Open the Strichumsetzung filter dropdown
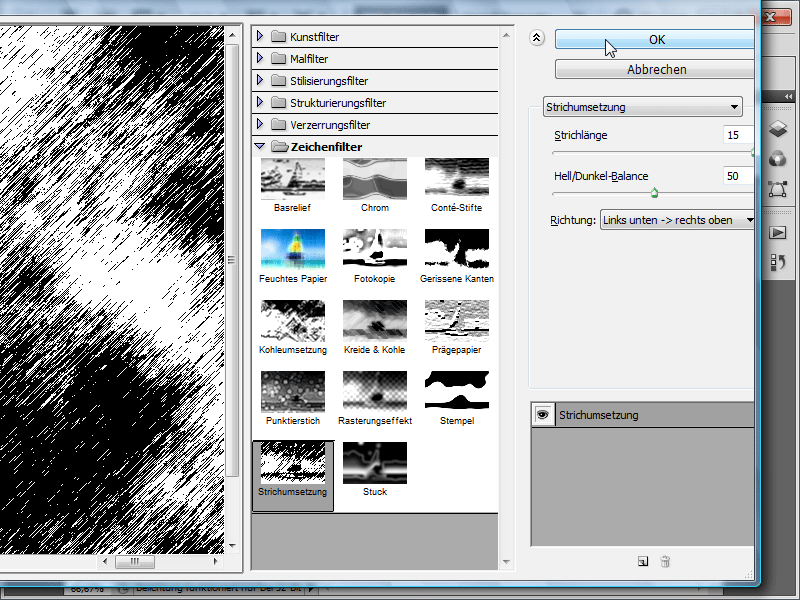This screenshot has width=800, height=600. click(x=642, y=107)
